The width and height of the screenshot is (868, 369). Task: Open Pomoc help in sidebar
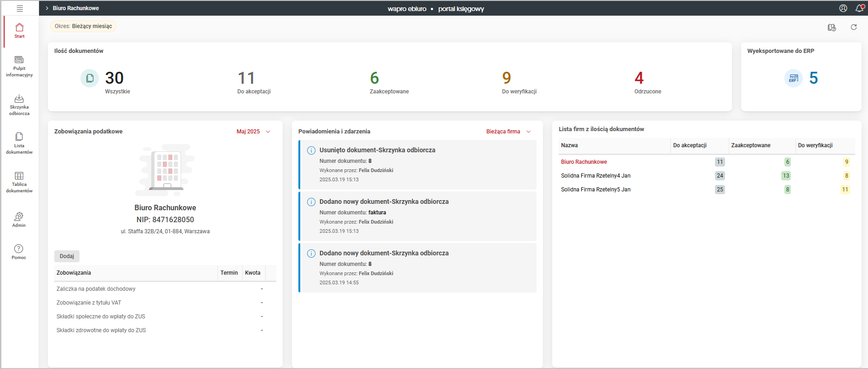coord(19,252)
